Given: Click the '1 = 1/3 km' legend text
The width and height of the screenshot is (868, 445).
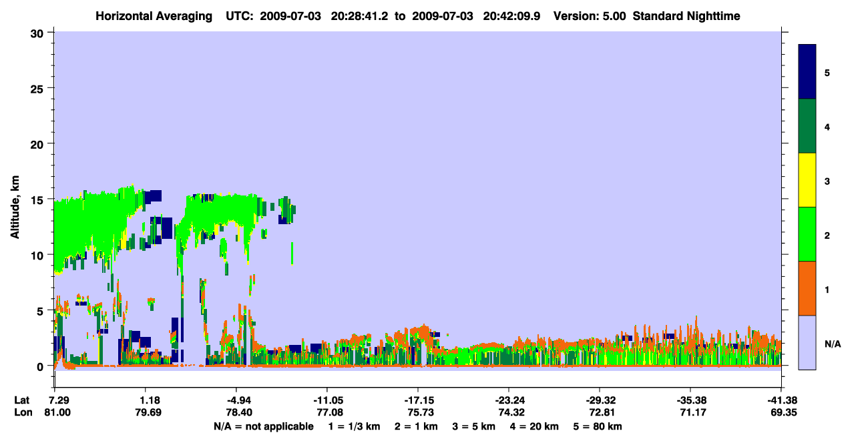Looking at the screenshot, I should point(354,426).
